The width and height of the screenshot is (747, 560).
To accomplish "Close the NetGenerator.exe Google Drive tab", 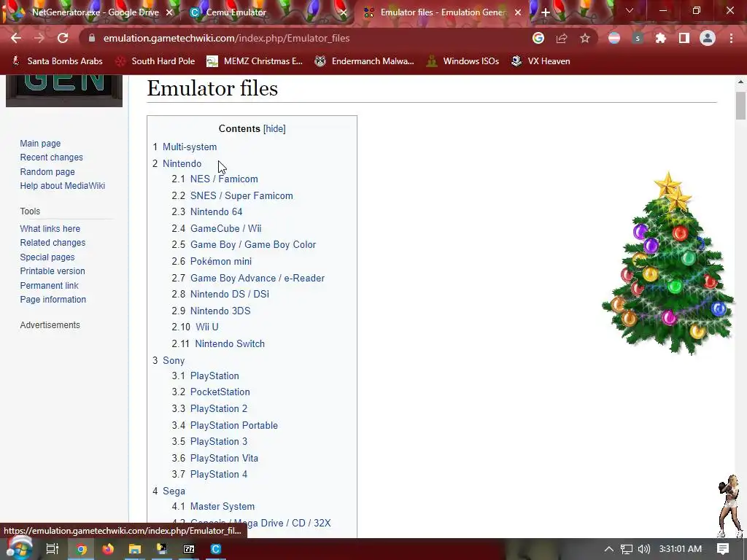I will pyautogui.click(x=169, y=12).
